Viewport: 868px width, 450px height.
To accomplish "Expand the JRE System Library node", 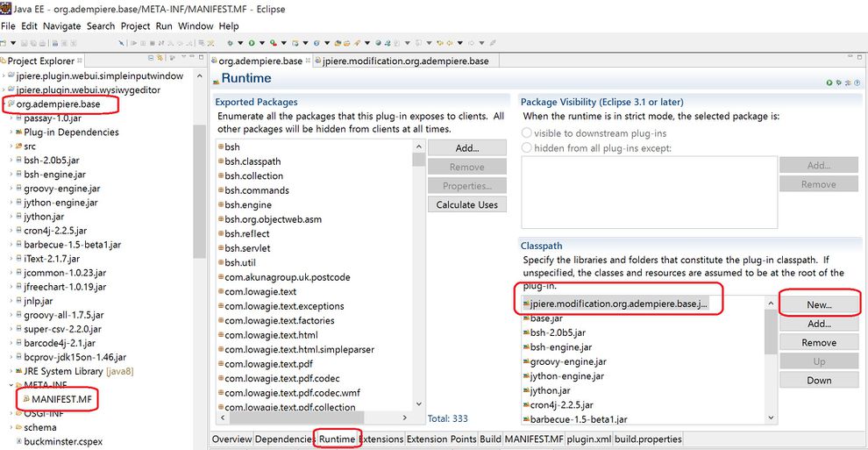I will click(x=12, y=371).
